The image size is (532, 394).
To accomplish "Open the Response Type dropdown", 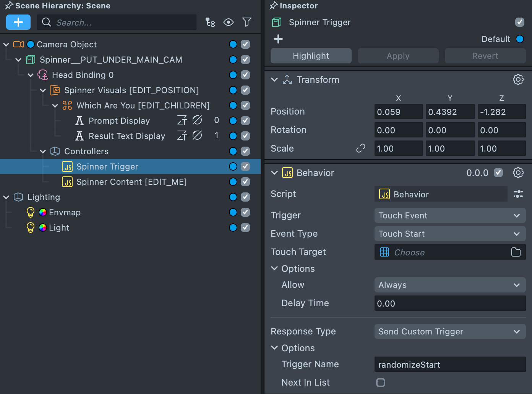I will click(450, 332).
